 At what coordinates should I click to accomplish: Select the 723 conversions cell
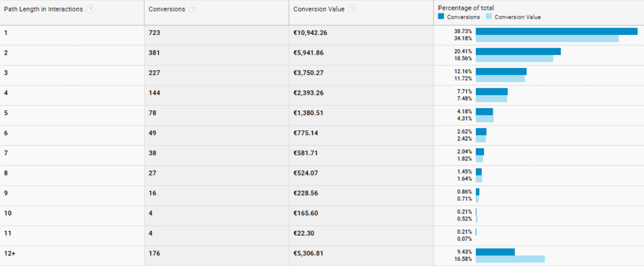tap(217, 35)
